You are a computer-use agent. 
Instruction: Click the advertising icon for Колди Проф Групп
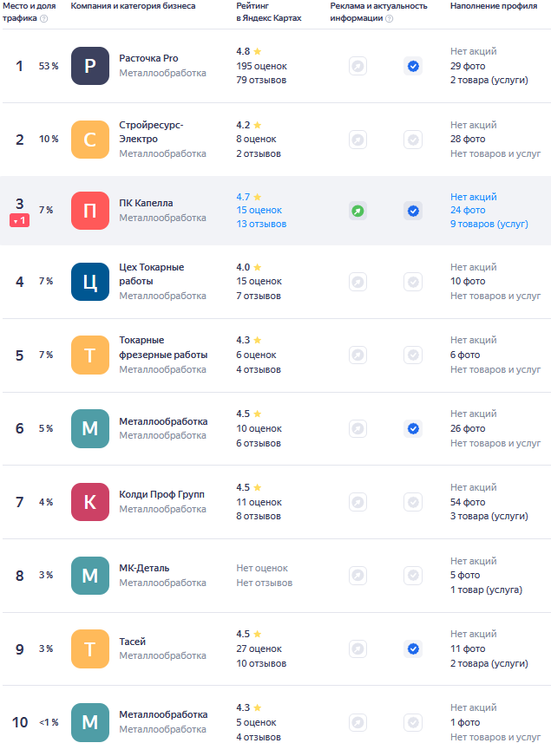coord(358,502)
